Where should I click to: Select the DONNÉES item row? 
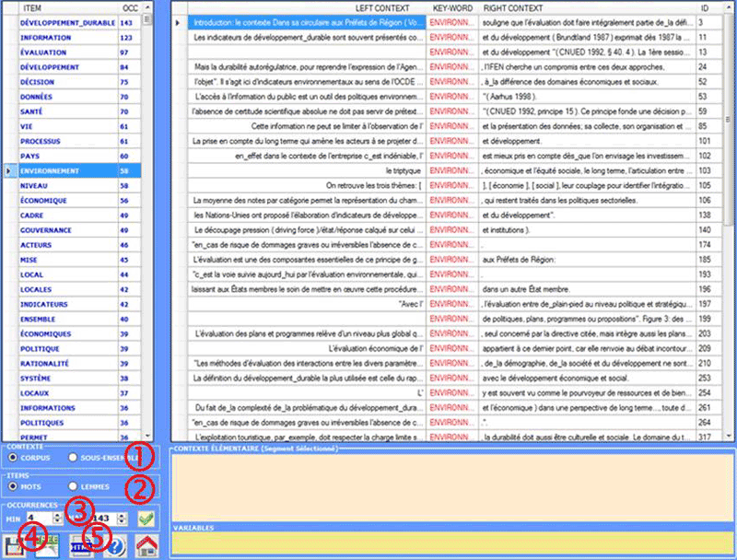pos(80,97)
